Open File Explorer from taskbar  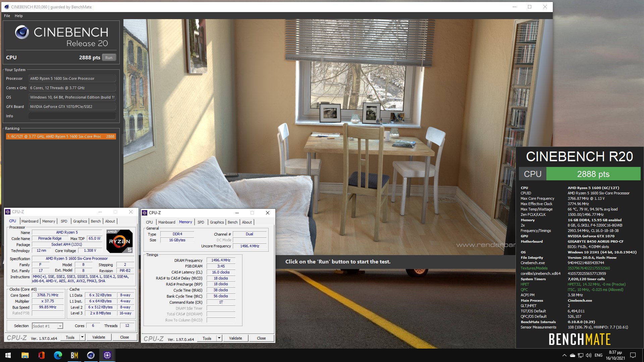pyautogui.click(x=25, y=355)
